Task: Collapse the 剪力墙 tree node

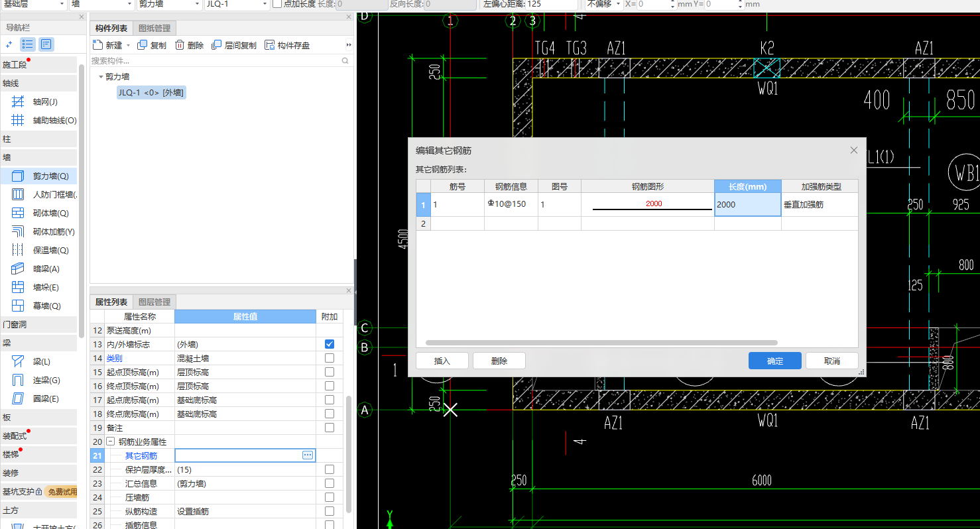Action: click(101, 77)
